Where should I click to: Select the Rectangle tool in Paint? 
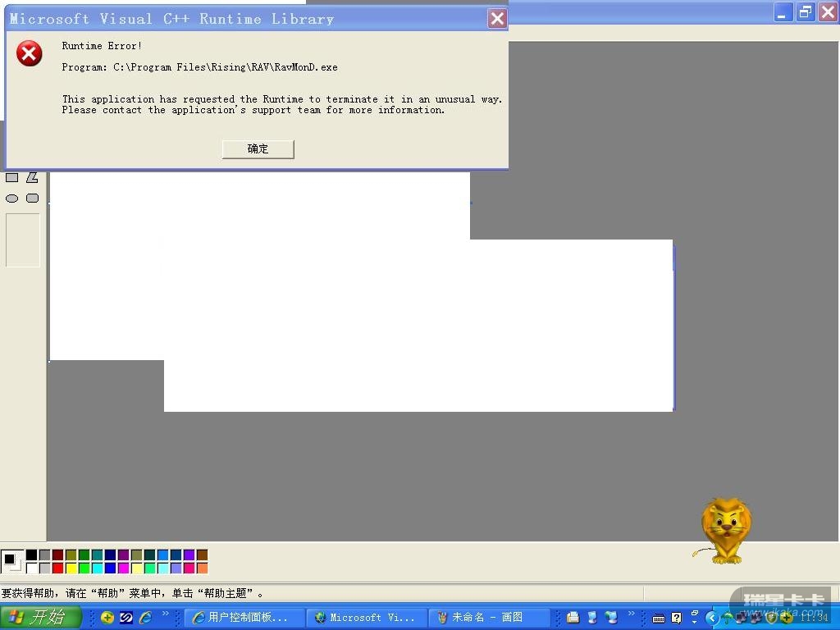click(11, 177)
